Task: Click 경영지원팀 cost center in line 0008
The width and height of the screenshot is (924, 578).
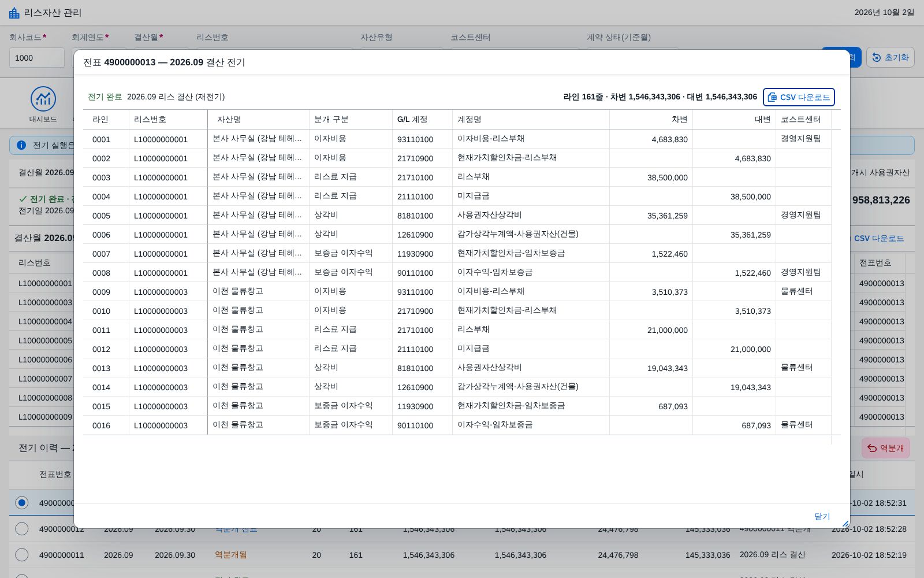Action: pyautogui.click(x=801, y=272)
